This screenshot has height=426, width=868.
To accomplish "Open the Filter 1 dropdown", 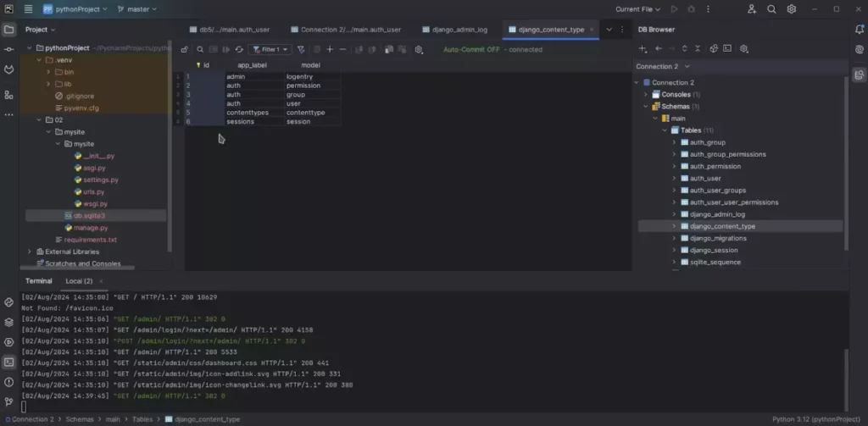I will [x=270, y=49].
